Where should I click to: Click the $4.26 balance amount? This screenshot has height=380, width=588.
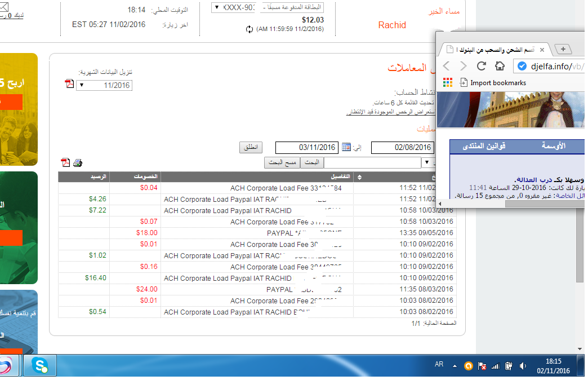point(97,199)
